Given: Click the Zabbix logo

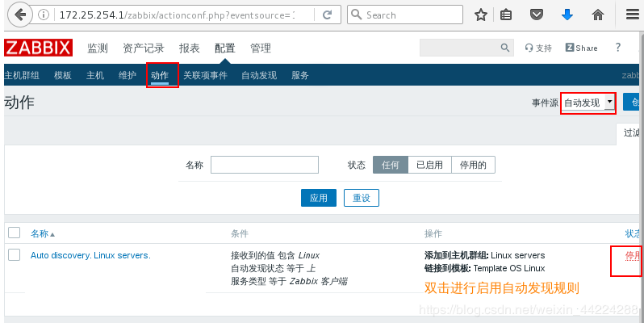Looking at the screenshot, I should pos(39,48).
